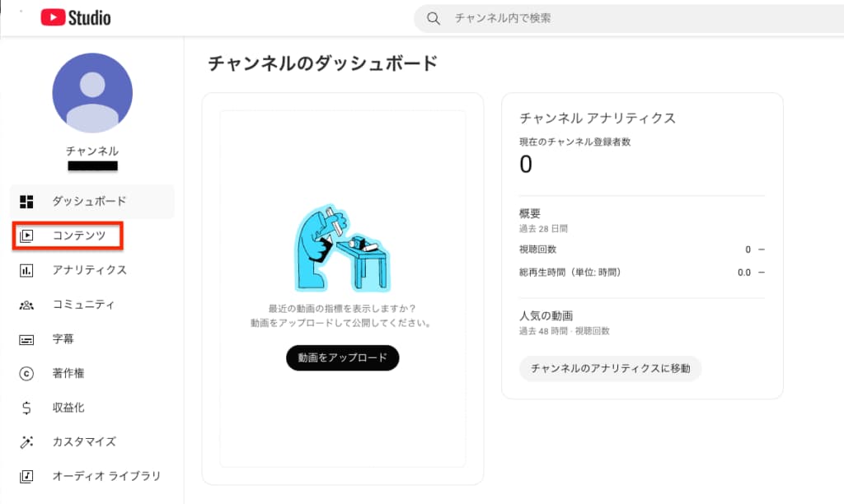Viewport: 844px width, 504px height.
Task: Click the dashboard grid icon
Action: pos(26,202)
